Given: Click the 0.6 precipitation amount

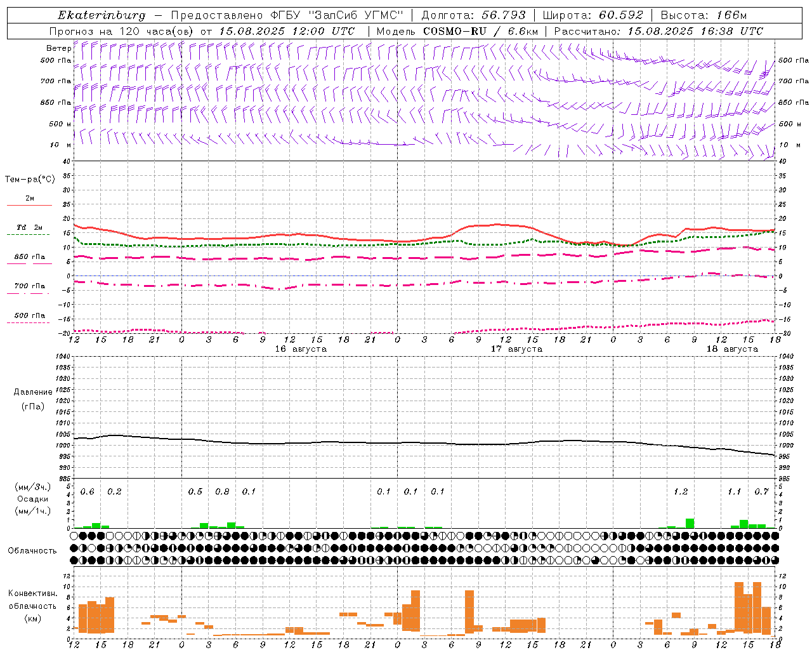Looking at the screenshot, I should pyautogui.click(x=88, y=492).
